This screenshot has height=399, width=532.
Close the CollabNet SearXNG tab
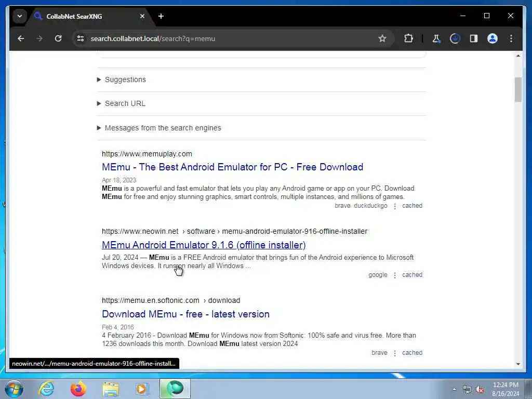coord(142,16)
